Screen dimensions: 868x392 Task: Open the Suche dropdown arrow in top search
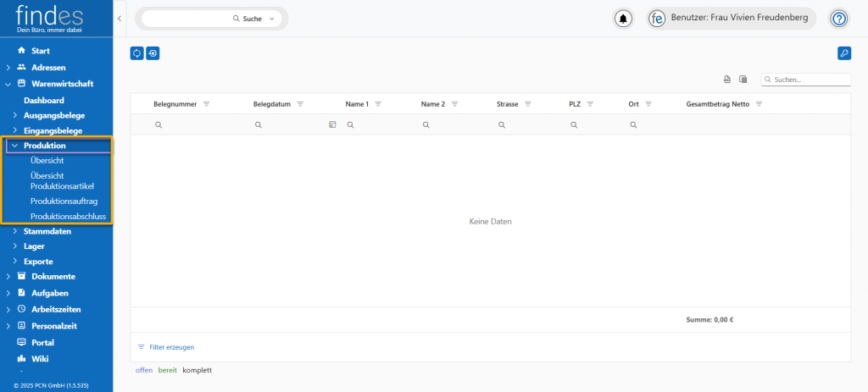(x=271, y=19)
